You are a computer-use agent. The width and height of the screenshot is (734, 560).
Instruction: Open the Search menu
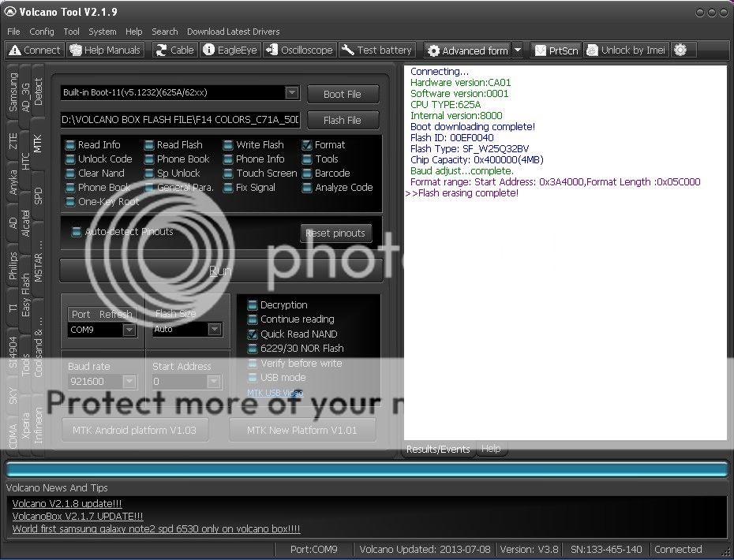point(164,32)
